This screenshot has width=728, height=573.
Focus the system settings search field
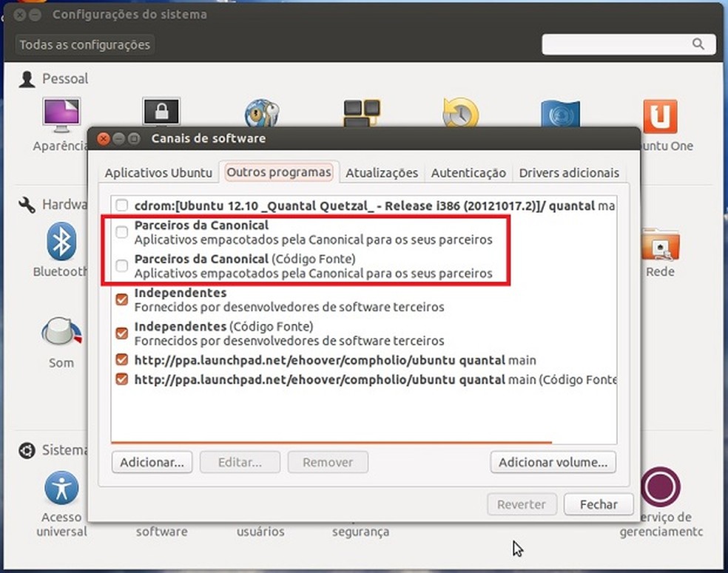[628, 44]
